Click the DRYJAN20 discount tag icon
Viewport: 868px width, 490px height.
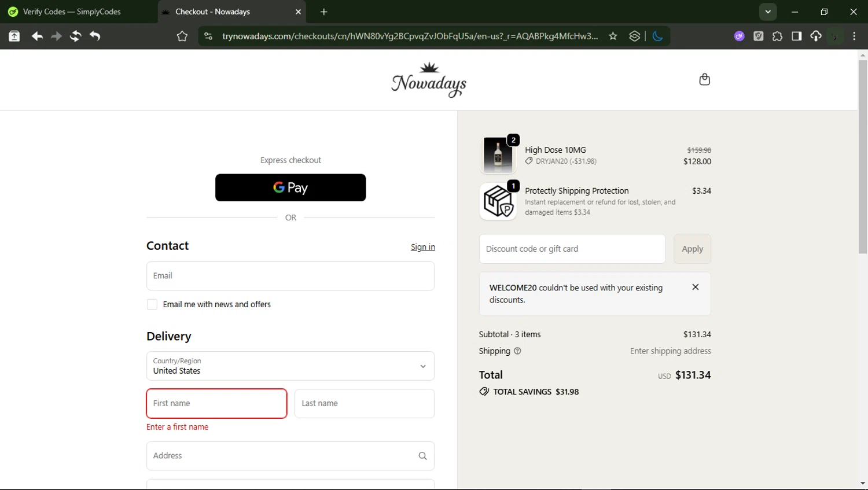529,161
